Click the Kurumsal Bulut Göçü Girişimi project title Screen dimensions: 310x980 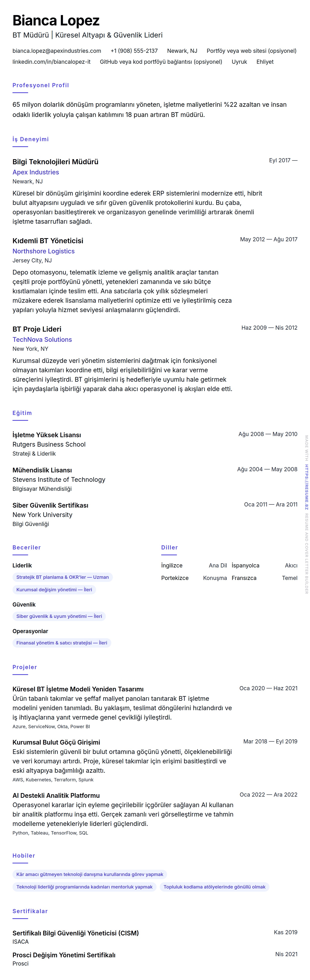click(56, 742)
